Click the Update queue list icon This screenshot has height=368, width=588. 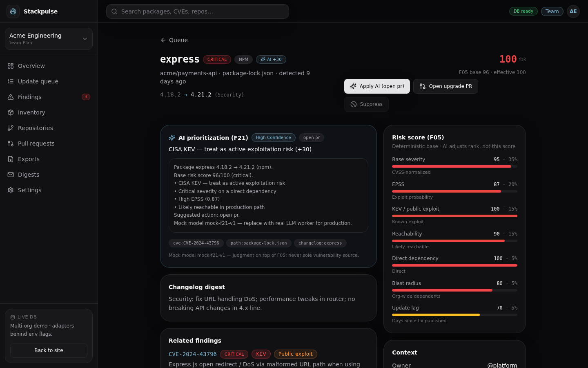click(x=11, y=81)
